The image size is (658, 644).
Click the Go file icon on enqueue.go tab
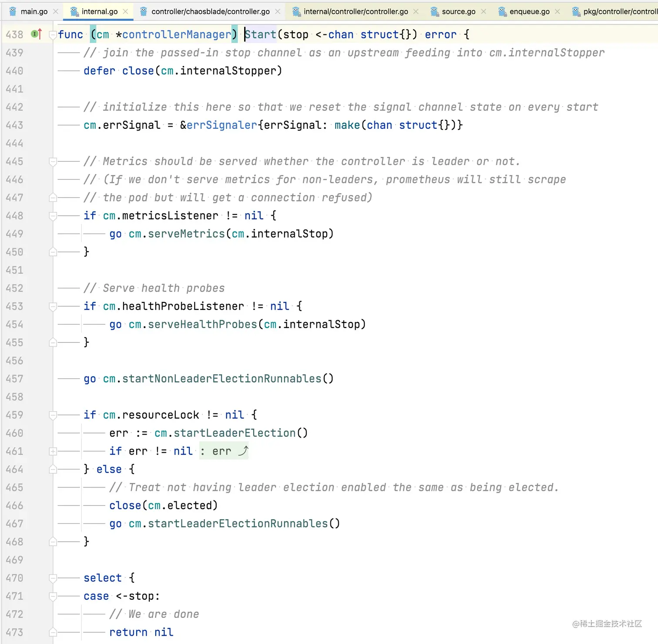(x=502, y=11)
